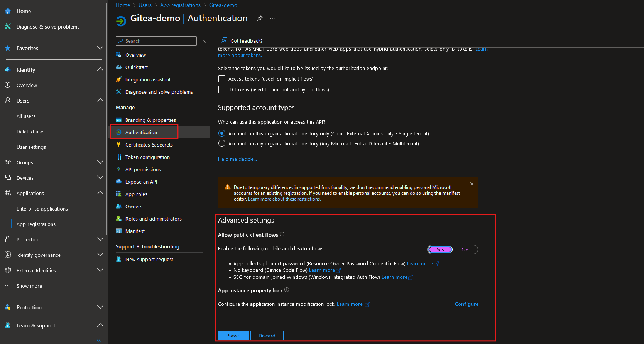Click the Certificates & secrets key icon
This screenshot has height=344, width=644.
pyautogui.click(x=118, y=145)
